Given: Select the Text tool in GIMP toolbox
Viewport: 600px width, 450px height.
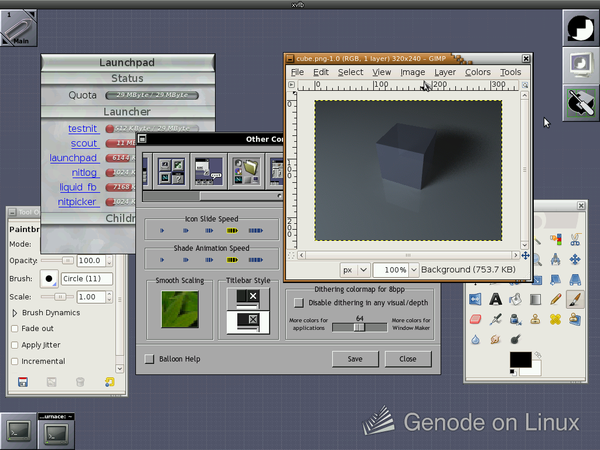Looking at the screenshot, I should click(496, 299).
